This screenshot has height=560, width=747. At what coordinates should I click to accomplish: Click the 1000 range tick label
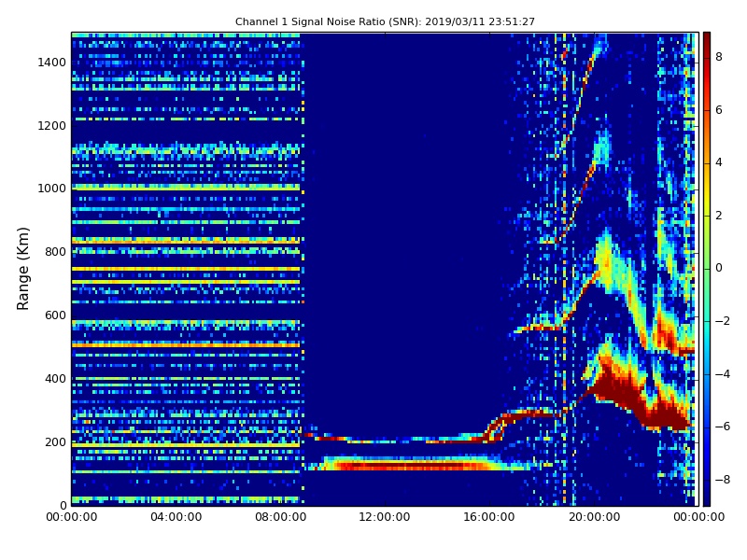tap(52, 189)
